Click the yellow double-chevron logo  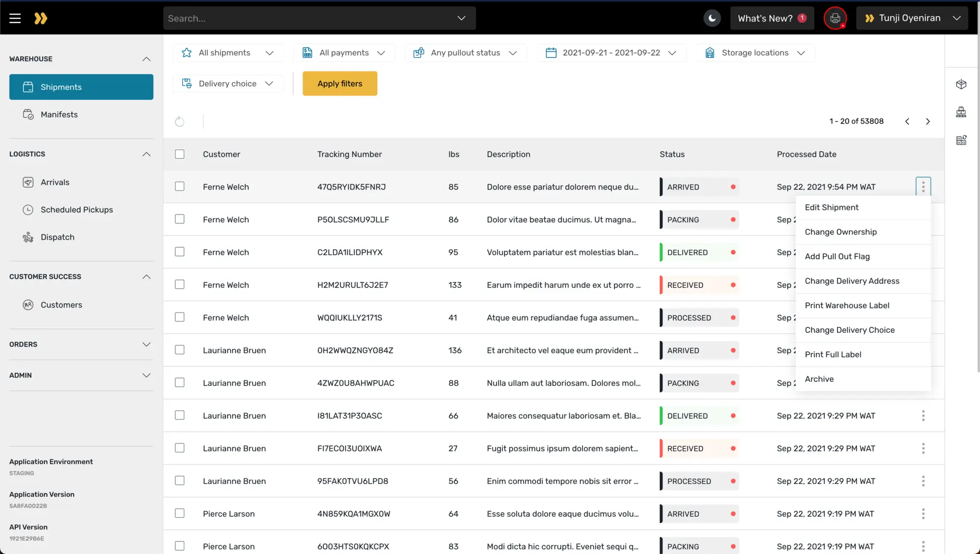41,18
